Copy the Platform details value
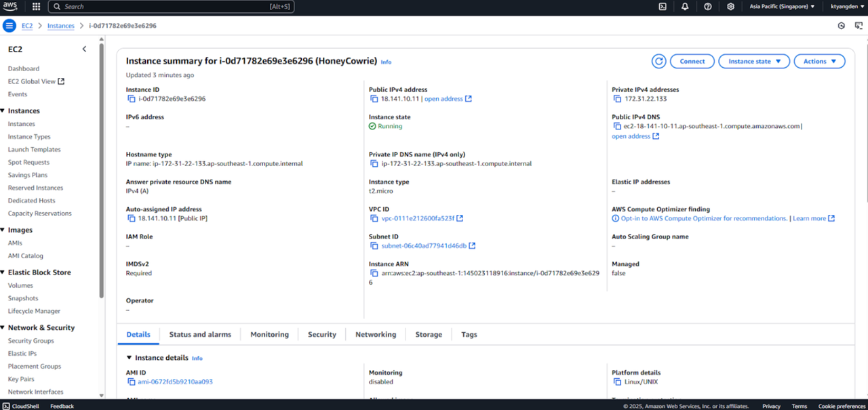868x410 pixels. click(x=617, y=382)
